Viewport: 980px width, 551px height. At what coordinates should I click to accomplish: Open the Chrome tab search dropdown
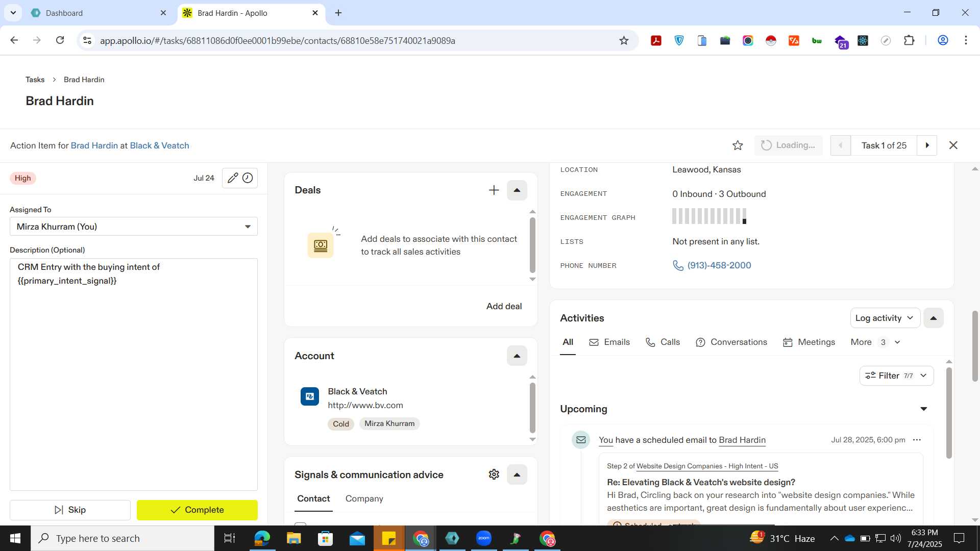point(13,13)
